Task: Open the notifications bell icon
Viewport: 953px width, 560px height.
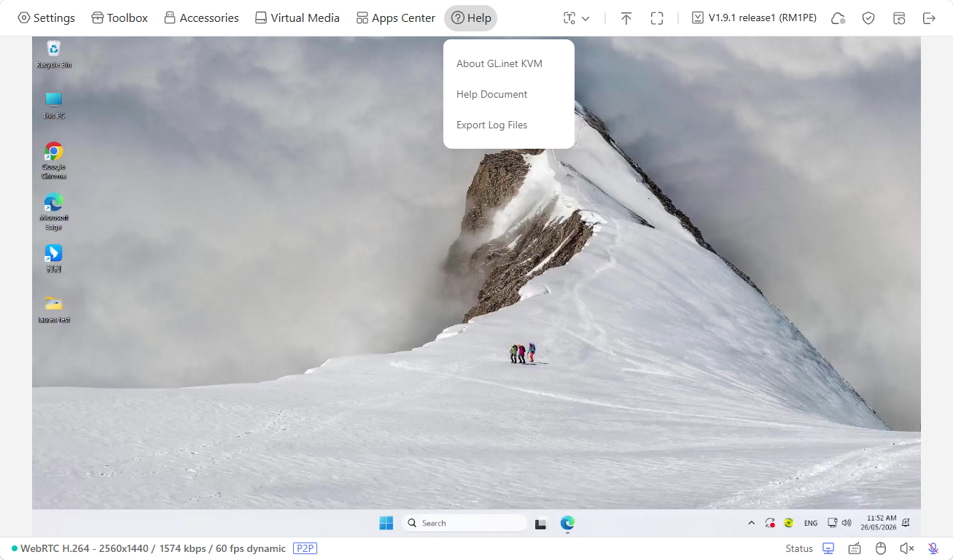Action: tap(906, 523)
